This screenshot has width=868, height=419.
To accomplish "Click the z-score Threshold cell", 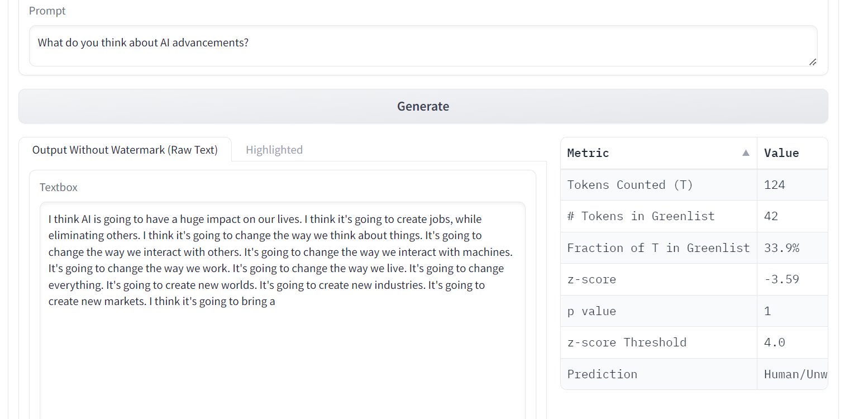I will (659, 342).
